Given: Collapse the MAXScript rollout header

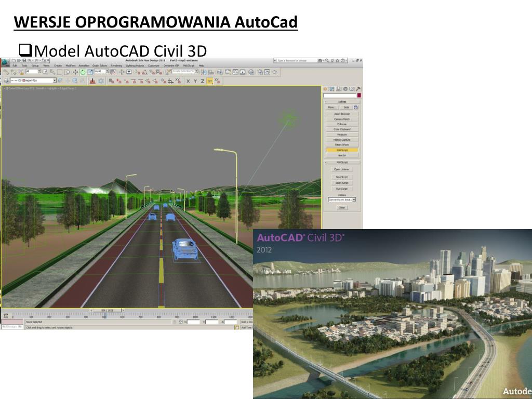Looking at the screenshot, I should click(x=342, y=162).
